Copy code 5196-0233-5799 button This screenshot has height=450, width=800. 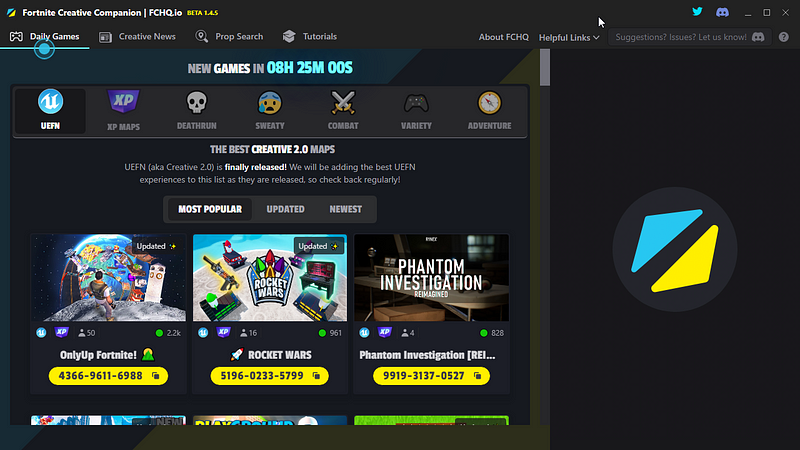click(x=269, y=376)
